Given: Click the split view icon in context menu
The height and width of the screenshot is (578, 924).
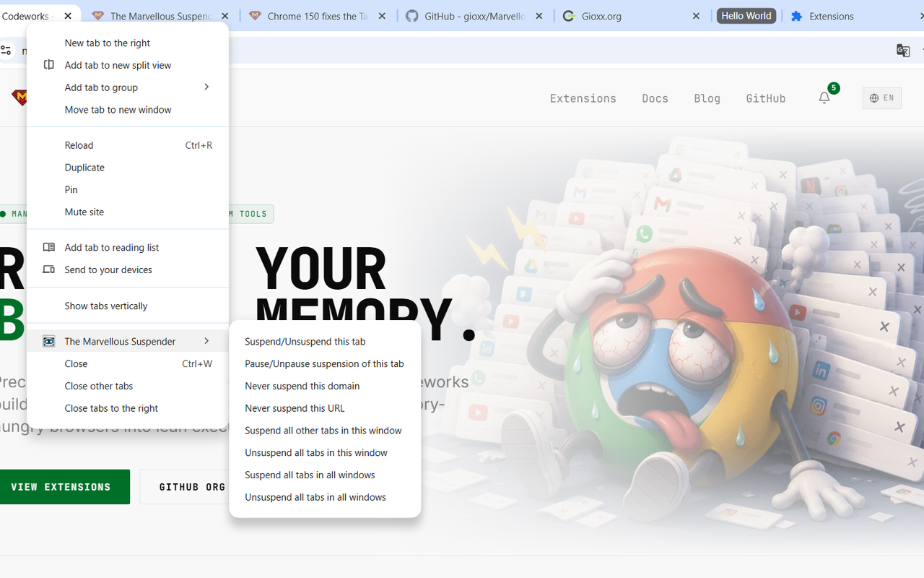Looking at the screenshot, I should [x=49, y=65].
